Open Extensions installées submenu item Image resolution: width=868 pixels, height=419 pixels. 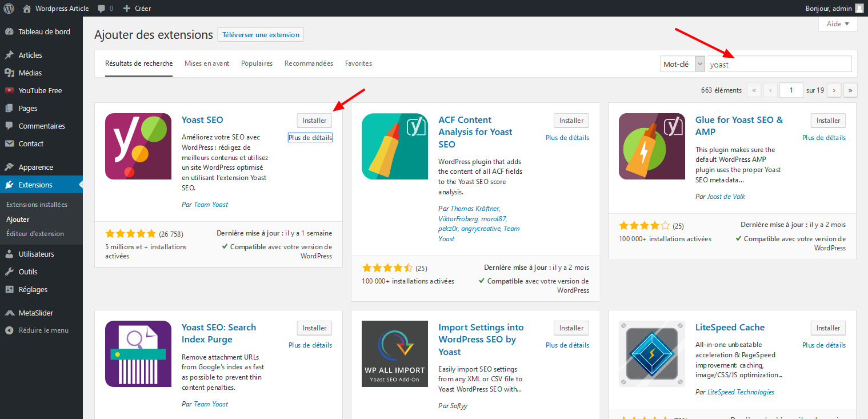(x=37, y=205)
